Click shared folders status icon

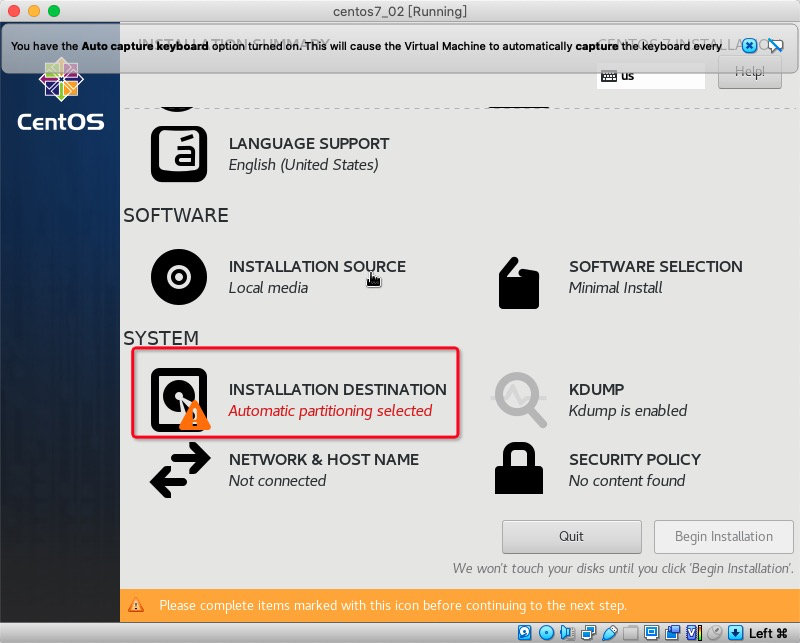pos(630,633)
